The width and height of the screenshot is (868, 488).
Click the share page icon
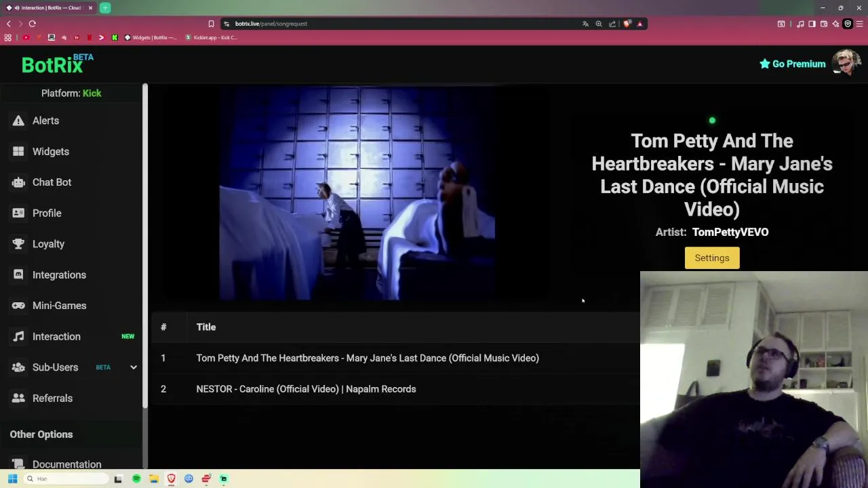pyautogui.click(x=612, y=24)
